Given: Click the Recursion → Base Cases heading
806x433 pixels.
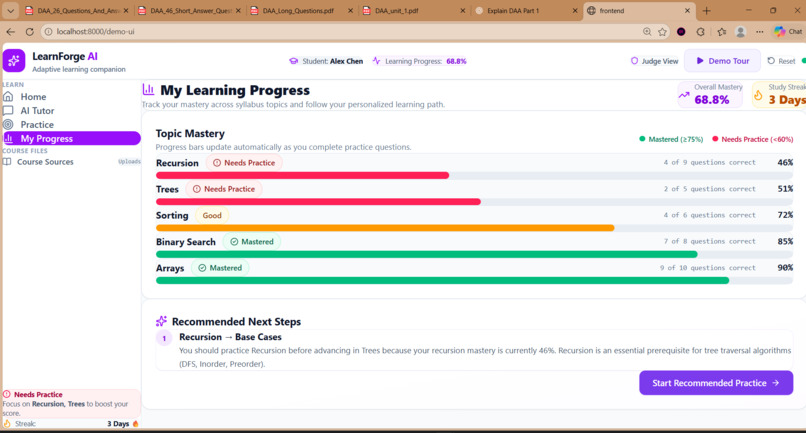Looking at the screenshot, I should (230, 337).
